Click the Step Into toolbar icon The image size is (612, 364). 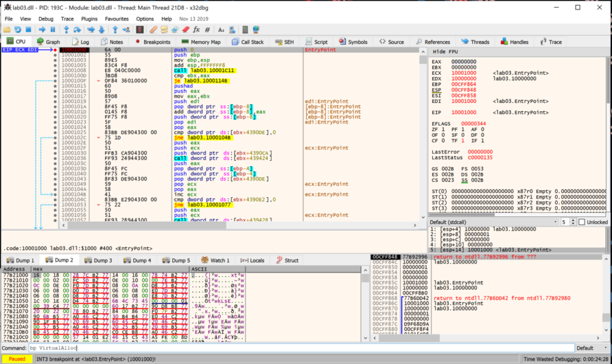coord(66,30)
